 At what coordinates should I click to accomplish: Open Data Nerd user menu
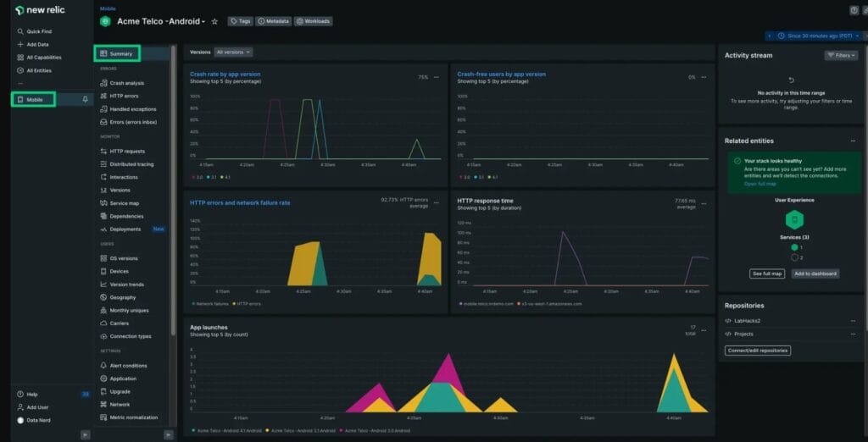33,421
